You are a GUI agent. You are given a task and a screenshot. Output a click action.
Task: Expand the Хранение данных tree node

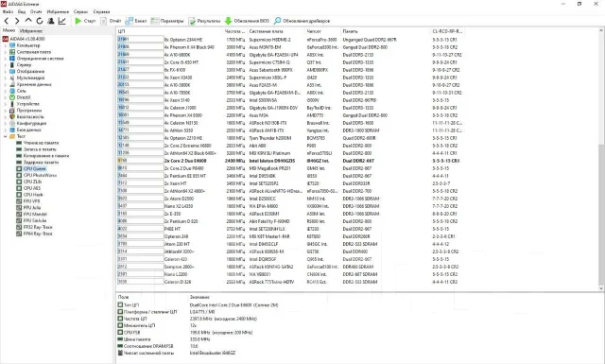(6, 84)
